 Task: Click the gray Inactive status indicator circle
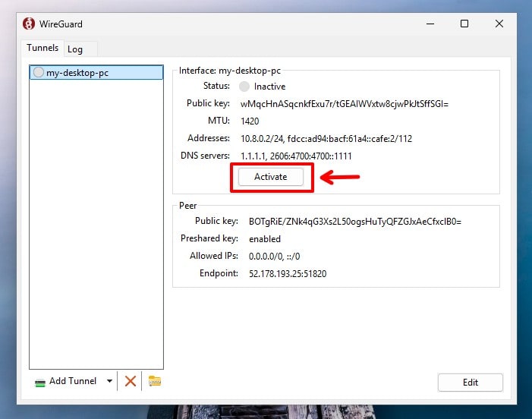244,87
